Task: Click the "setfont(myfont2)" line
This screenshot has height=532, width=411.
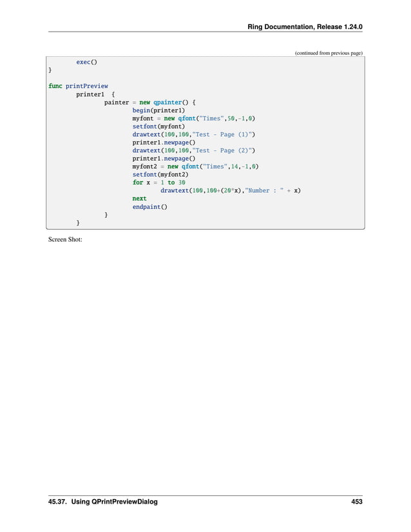Action: [160, 174]
